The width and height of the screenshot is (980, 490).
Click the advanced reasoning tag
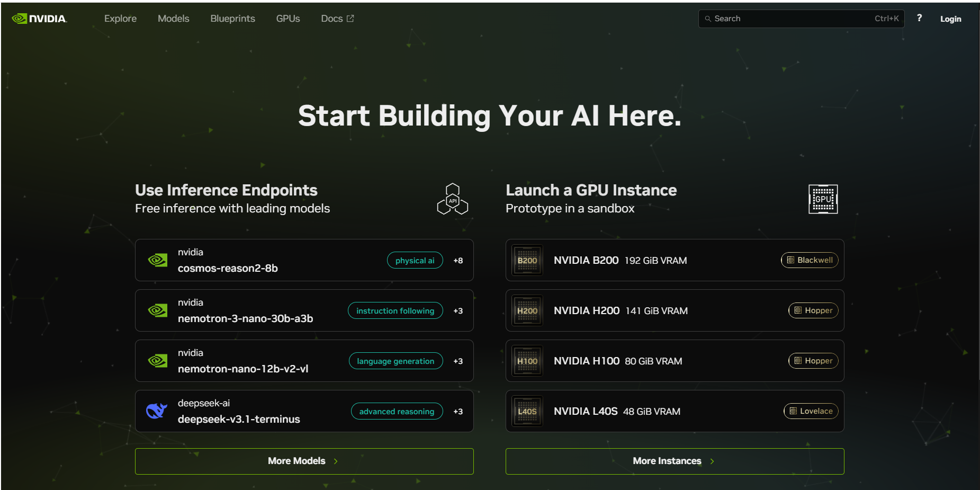click(x=397, y=411)
